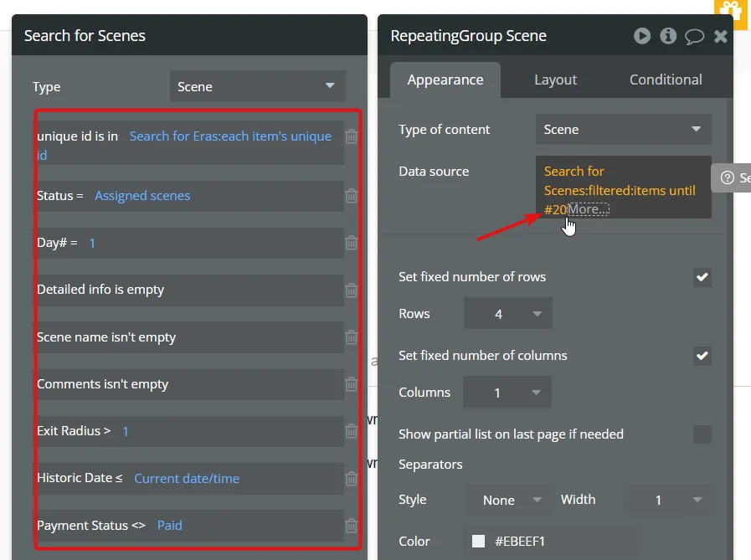Click the play icon in RepeatingGroup Scene header
The height and width of the screenshot is (560, 751).
click(x=642, y=36)
